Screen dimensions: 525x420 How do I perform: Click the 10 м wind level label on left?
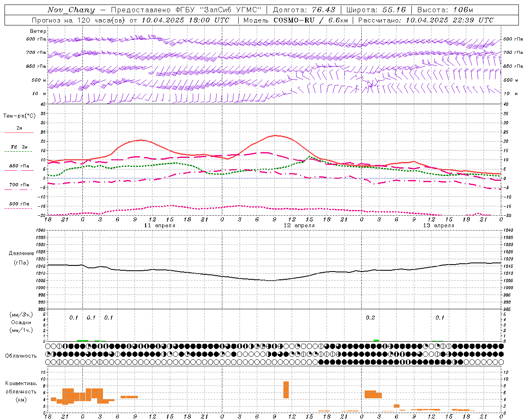coord(39,94)
